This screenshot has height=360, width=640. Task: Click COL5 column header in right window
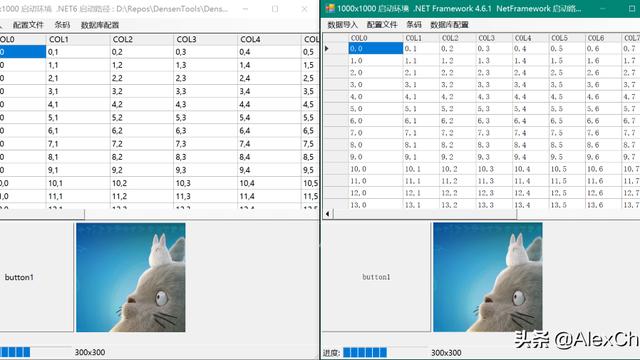pos(568,38)
